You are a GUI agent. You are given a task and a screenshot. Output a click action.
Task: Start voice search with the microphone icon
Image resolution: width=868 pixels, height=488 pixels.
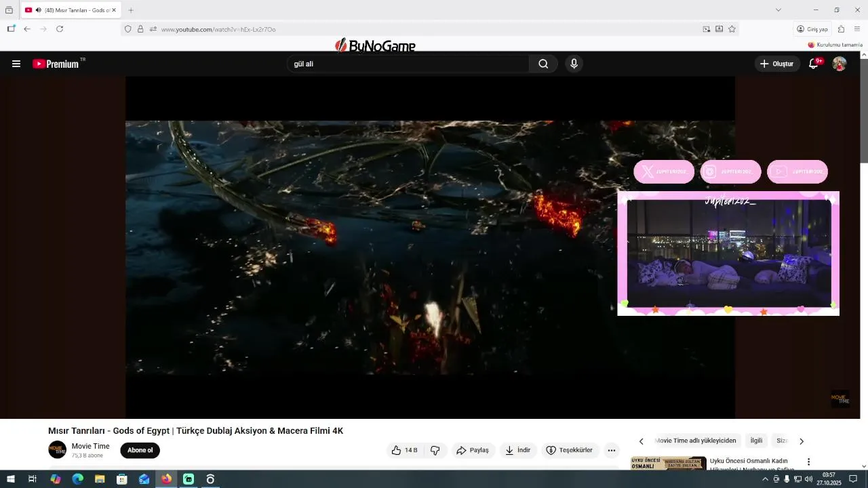coord(574,64)
